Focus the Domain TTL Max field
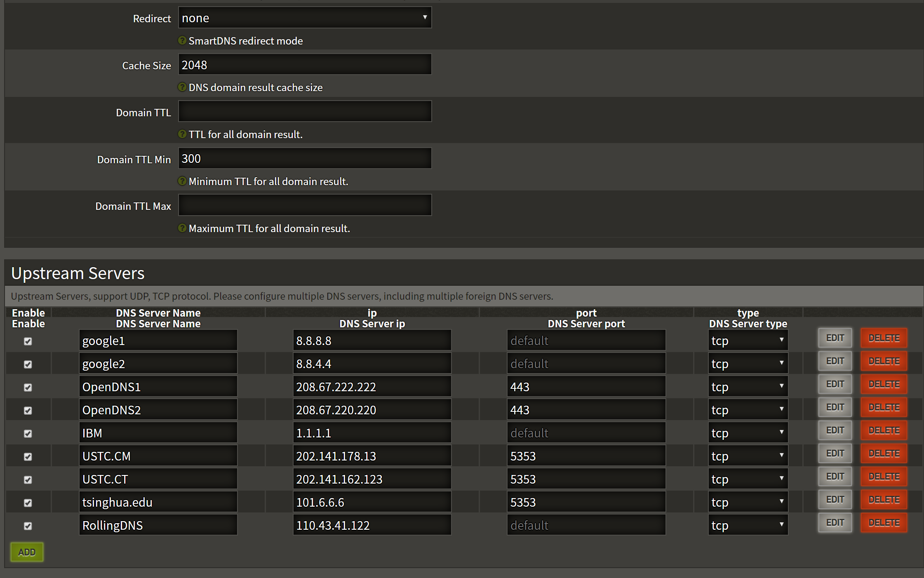This screenshot has height=578, width=924. coord(305,205)
